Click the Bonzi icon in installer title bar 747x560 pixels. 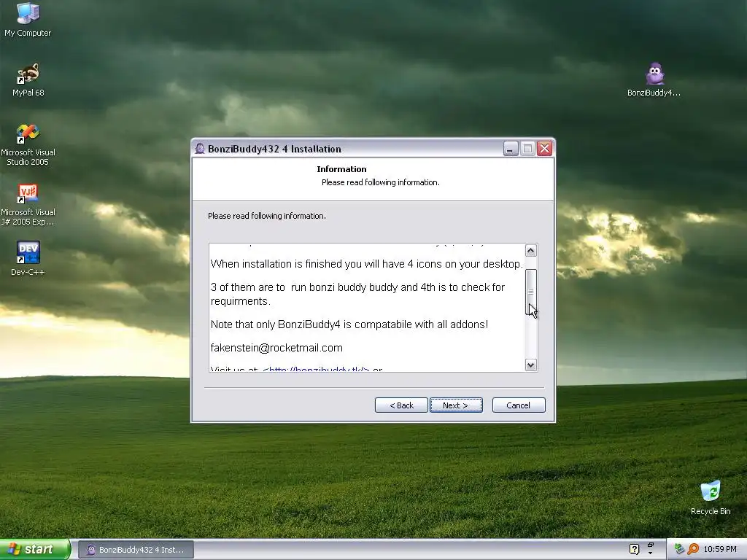(x=200, y=149)
